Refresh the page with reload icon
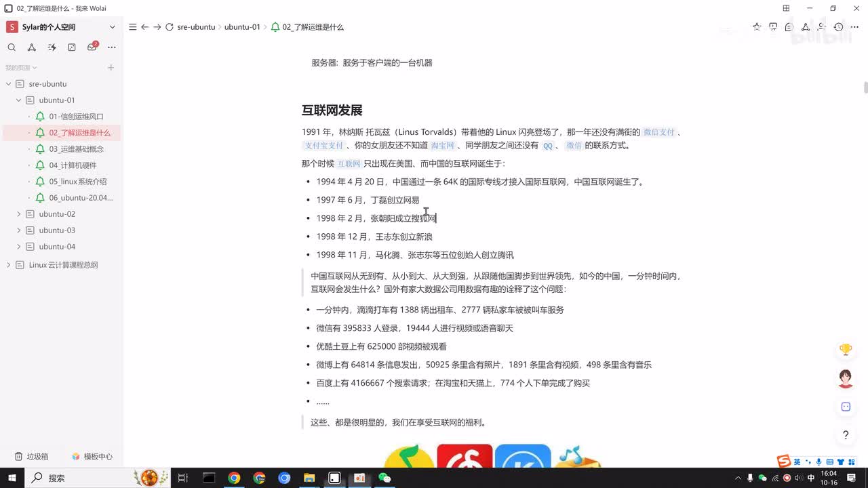This screenshot has height=488, width=868. click(170, 27)
